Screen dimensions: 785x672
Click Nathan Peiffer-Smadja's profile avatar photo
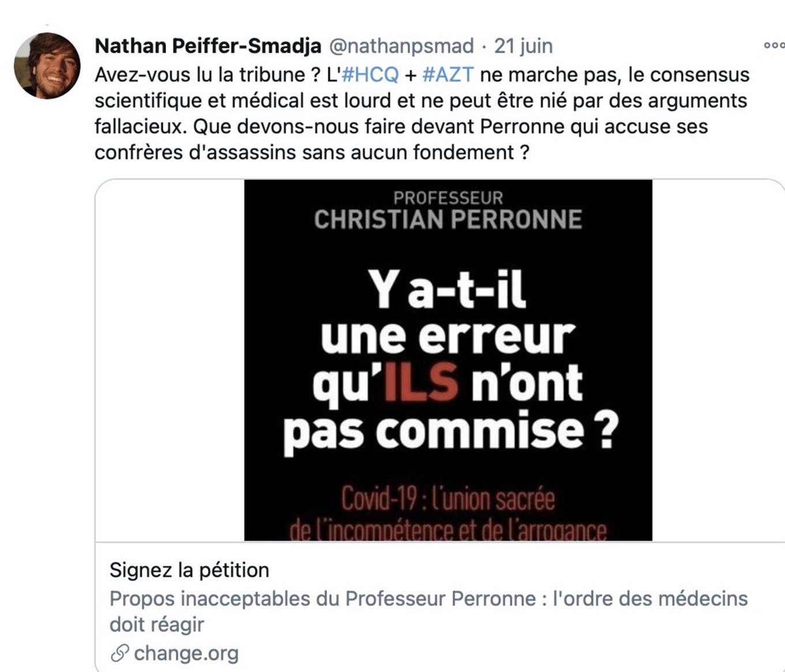pos(47,66)
